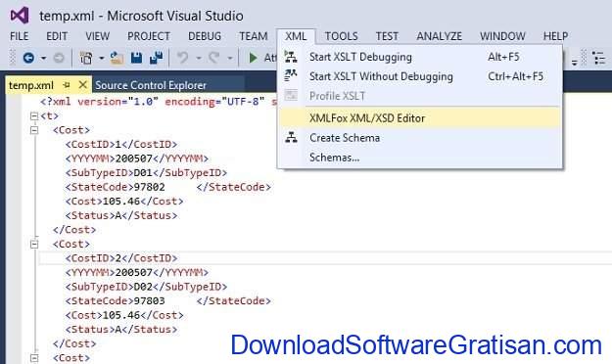This screenshot has width=612, height=364.
Task: Open the ANALYZE menu
Action: 439,36
